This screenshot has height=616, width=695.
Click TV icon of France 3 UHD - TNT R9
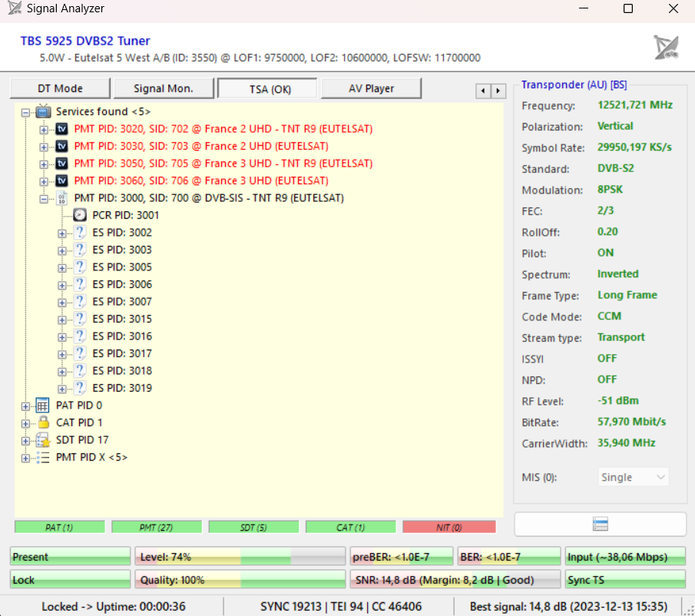(x=61, y=164)
